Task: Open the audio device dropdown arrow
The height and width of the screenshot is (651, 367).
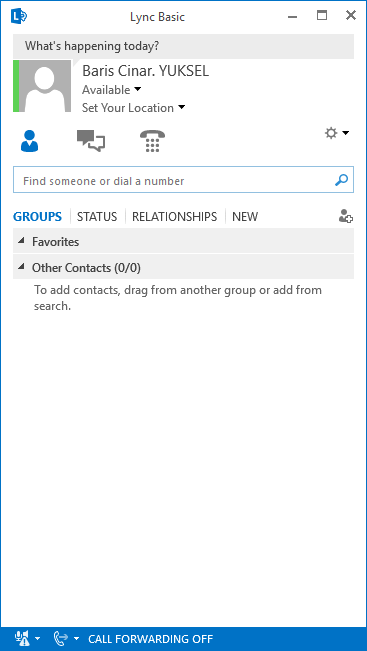Action: point(37,638)
